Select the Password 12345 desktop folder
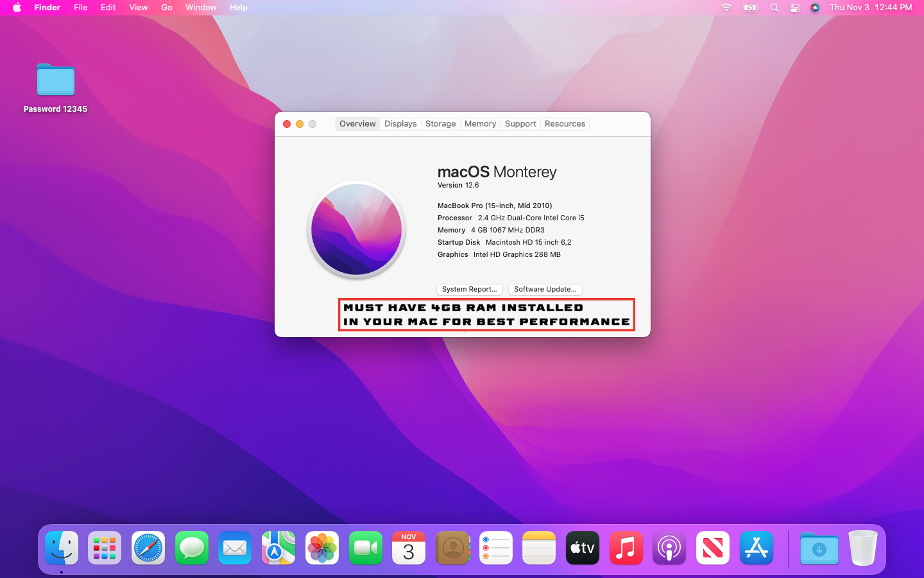Viewport: 924px width, 578px height. pyautogui.click(x=56, y=88)
